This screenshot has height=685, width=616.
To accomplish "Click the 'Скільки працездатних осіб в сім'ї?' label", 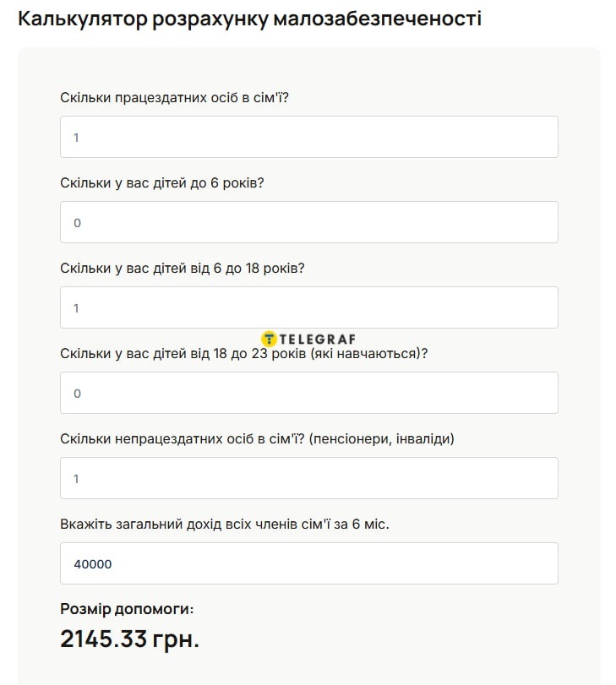I will click(175, 97).
